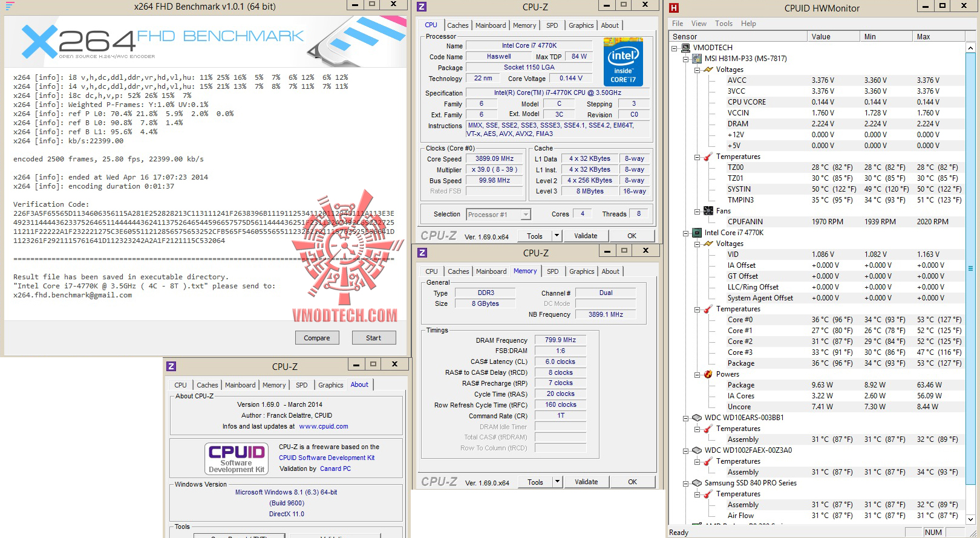Open the CPUID Software Development Kit link
Screen dimensions: 980x538
click(327, 458)
